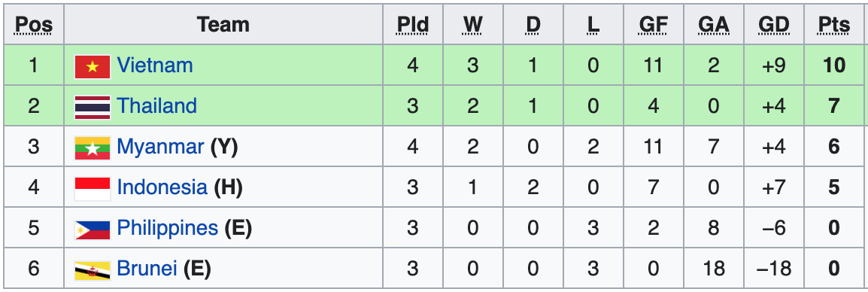Click the Vietnam flag icon
The width and height of the screenshot is (868, 292).
(x=93, y=66)
